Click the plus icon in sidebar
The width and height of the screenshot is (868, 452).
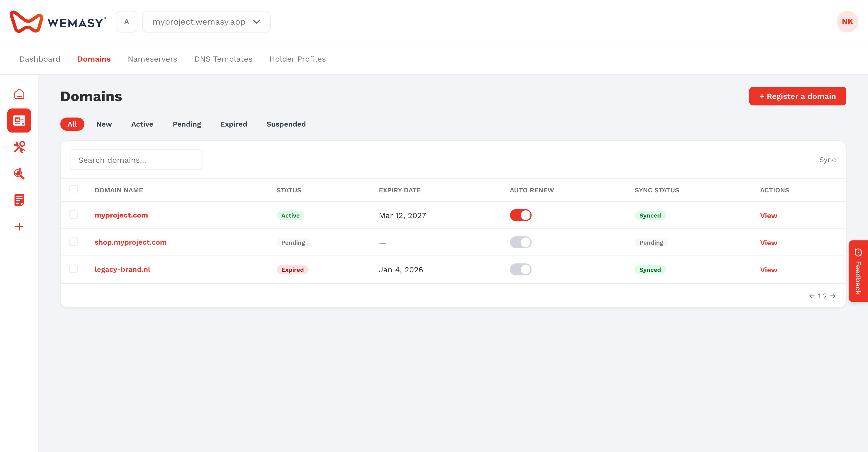pos(19,227)
